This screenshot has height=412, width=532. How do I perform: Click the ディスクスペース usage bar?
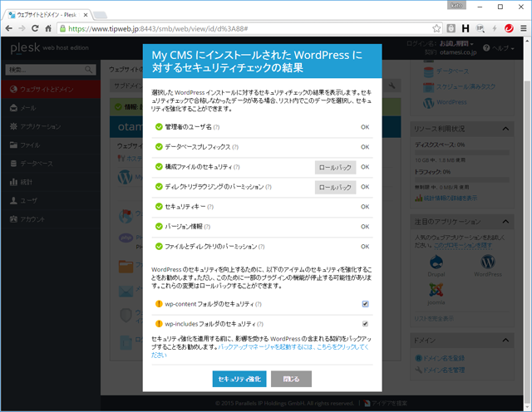tap(462, 153)
